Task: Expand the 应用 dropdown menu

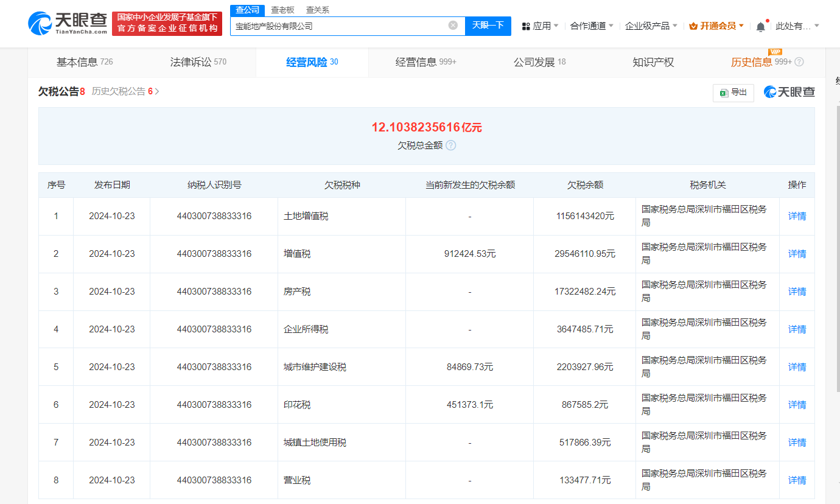Action: coord(556,26)
